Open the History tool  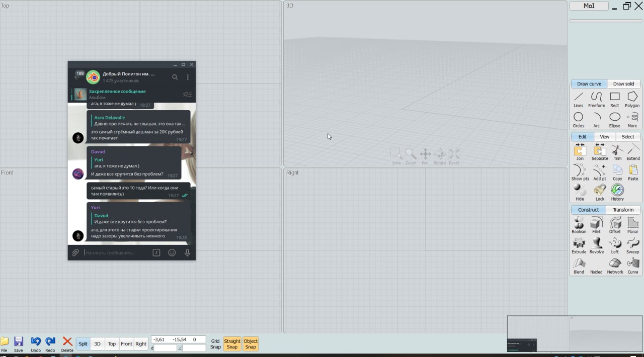[617, 193]
